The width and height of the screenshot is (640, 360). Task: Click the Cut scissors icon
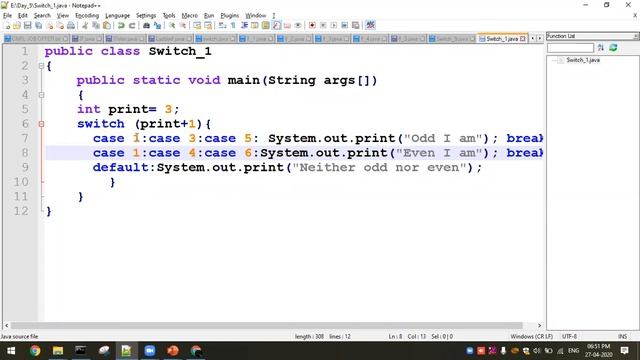(x=85, y=25)
